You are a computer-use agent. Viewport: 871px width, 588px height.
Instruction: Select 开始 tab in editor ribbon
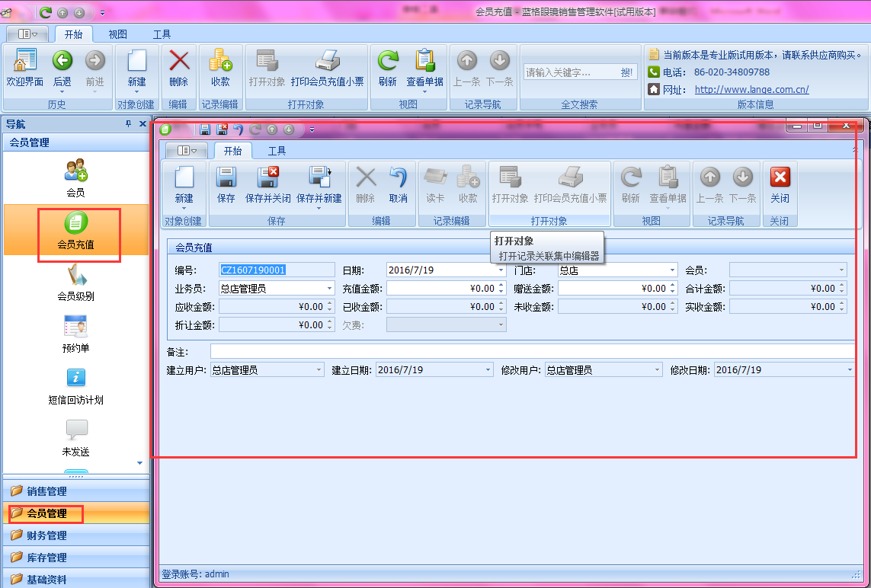point(232,151)
